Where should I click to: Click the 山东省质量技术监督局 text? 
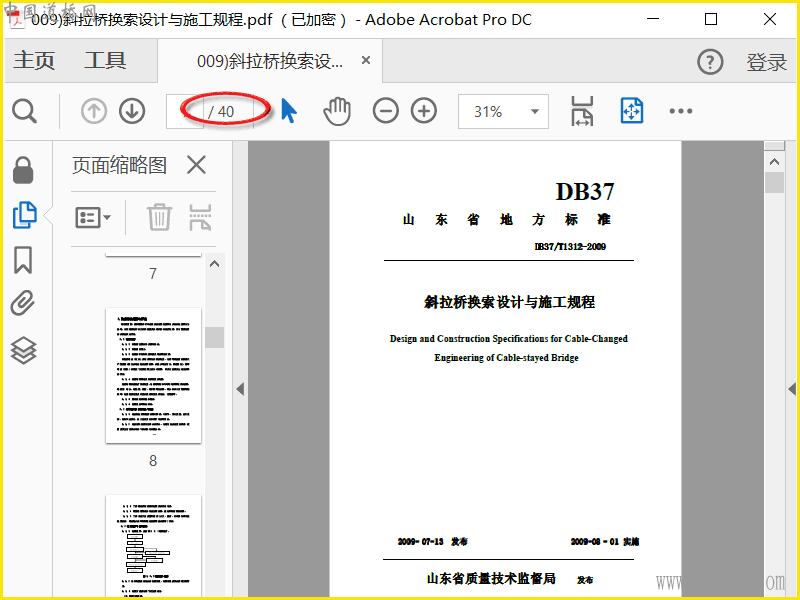click(x=491, y=578)
